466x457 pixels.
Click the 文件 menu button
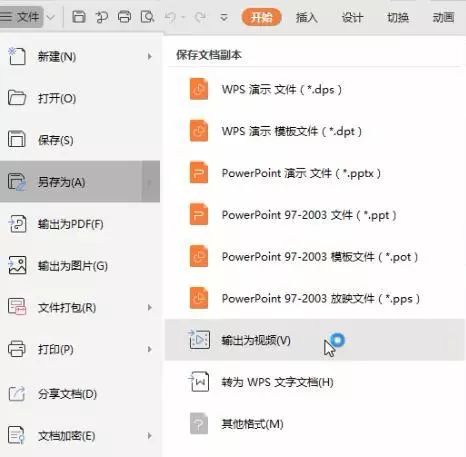(x=21, y=17)
